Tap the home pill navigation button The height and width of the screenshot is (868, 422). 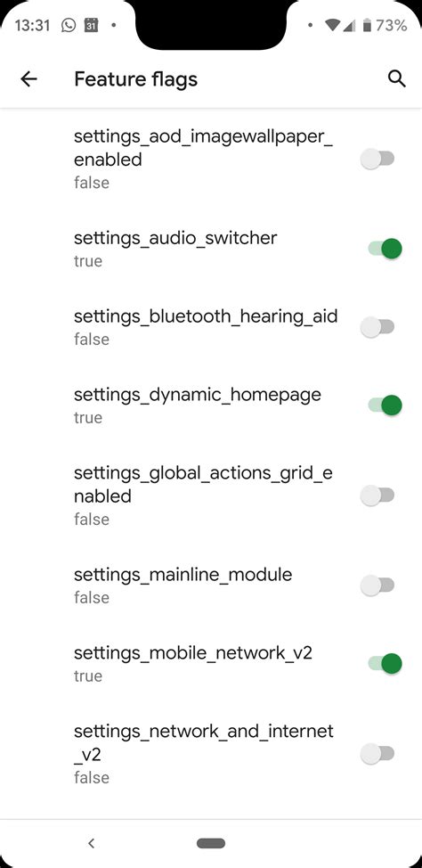click(211, 843)
